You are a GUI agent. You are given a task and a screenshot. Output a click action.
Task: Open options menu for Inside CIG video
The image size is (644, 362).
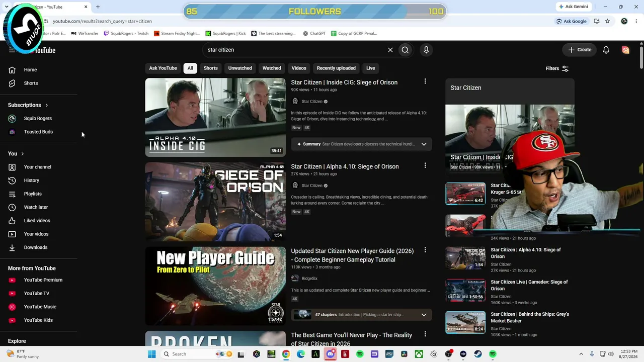pyautogui.click(x=425, y=81)
